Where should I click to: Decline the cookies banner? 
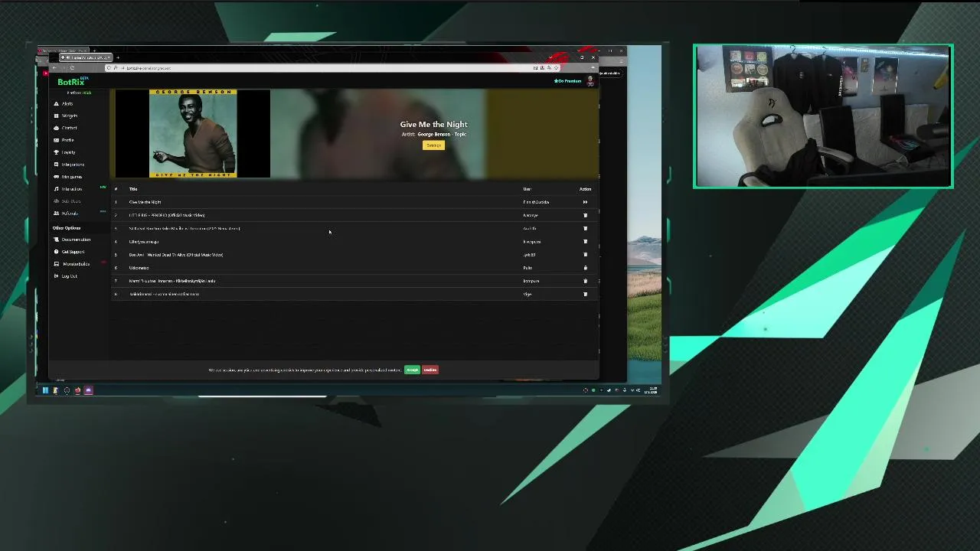point(430,370)
